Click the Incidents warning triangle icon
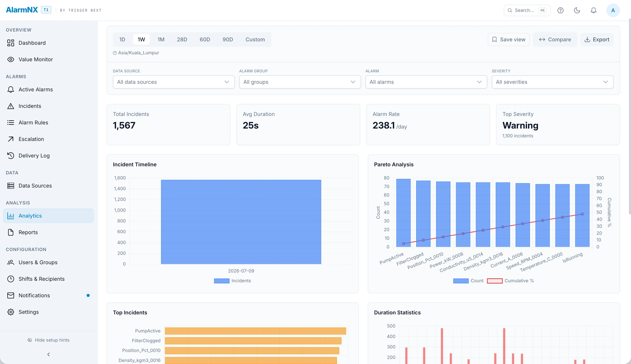Image resolution: width=631 pixels, height=364 pixels. 11,106
